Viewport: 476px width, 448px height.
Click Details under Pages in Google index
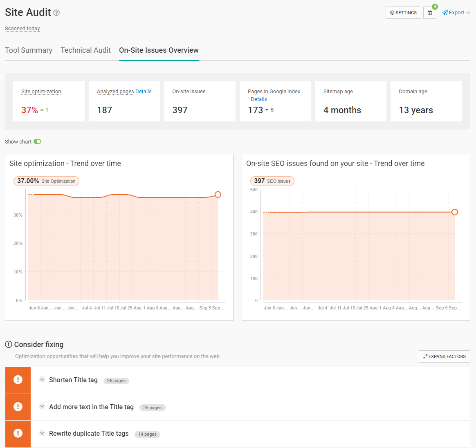click(258, 99)
